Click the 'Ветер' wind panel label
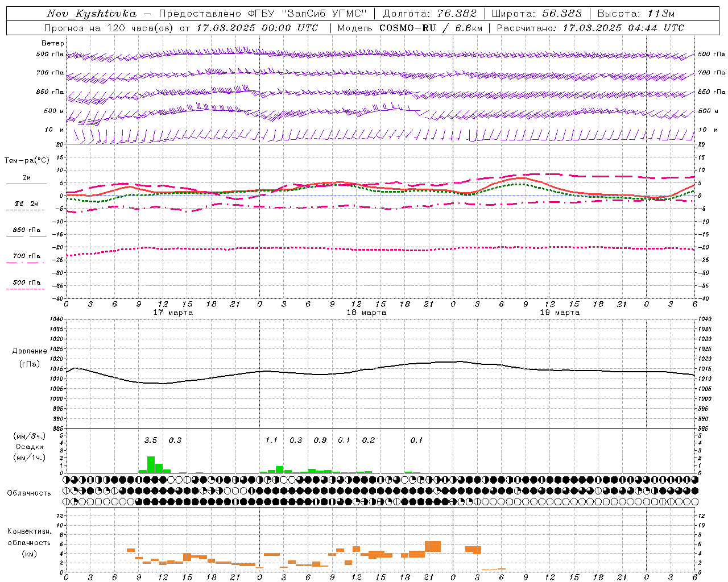Image resolution: width=728 pixels, height=582 pixels. (x=53, y=43)
